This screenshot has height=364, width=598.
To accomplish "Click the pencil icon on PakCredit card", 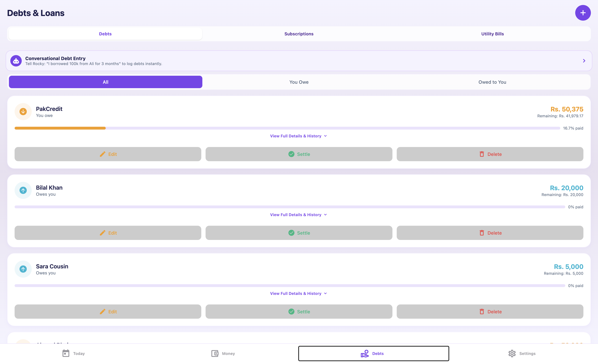I will (103, 154).
